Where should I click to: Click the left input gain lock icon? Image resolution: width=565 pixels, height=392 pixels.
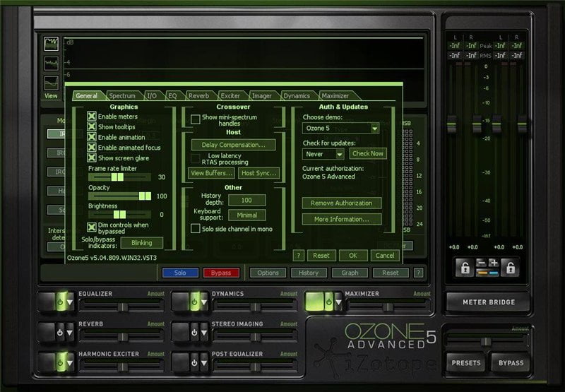click(x=465, y=268)
